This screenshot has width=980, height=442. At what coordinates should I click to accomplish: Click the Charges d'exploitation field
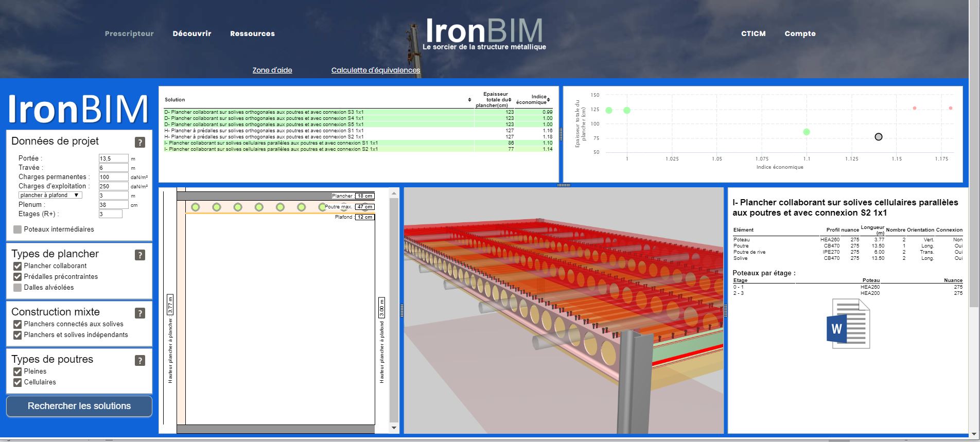[x=114, y=186]
